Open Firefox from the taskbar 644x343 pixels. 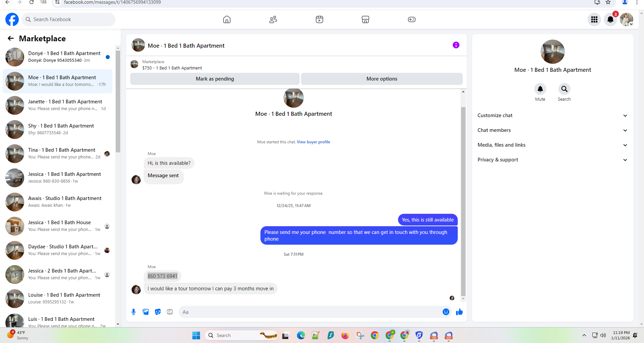click(345, 335)
